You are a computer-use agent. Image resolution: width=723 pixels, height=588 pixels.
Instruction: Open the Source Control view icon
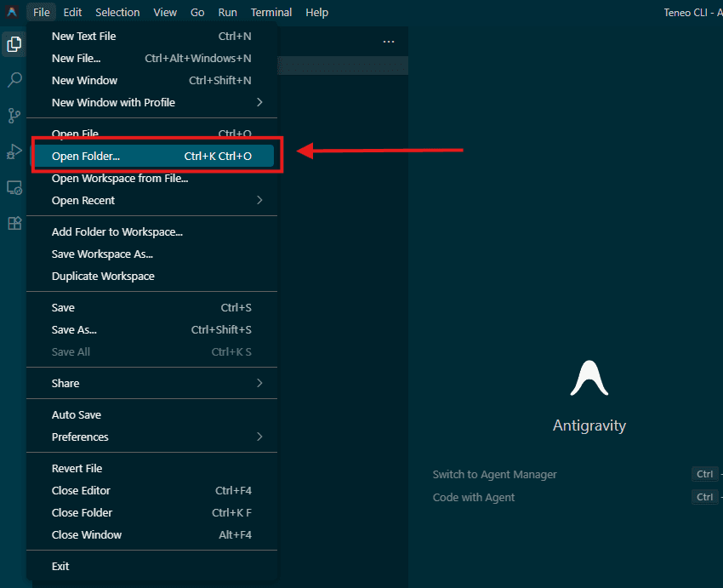pos(14,116)
